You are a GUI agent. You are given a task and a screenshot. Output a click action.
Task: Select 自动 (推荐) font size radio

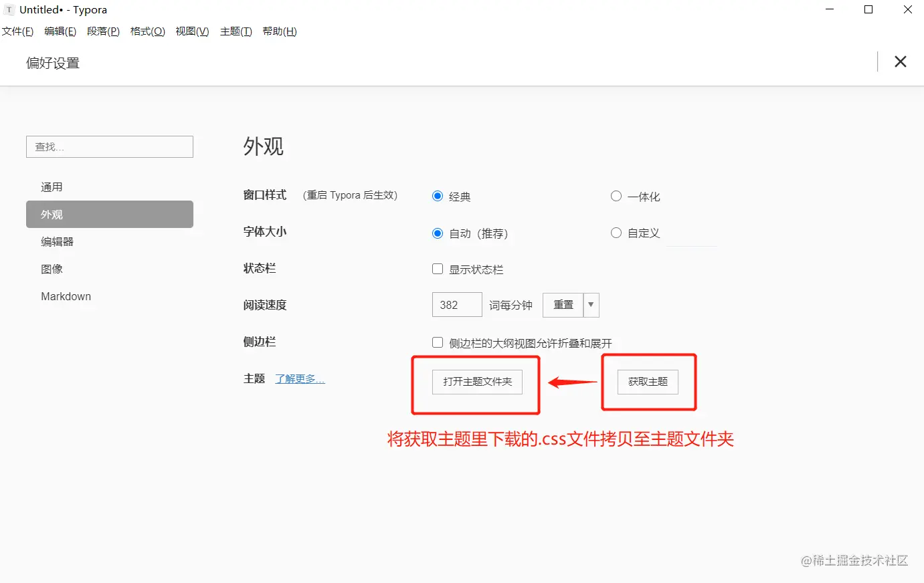pos(438,233)
